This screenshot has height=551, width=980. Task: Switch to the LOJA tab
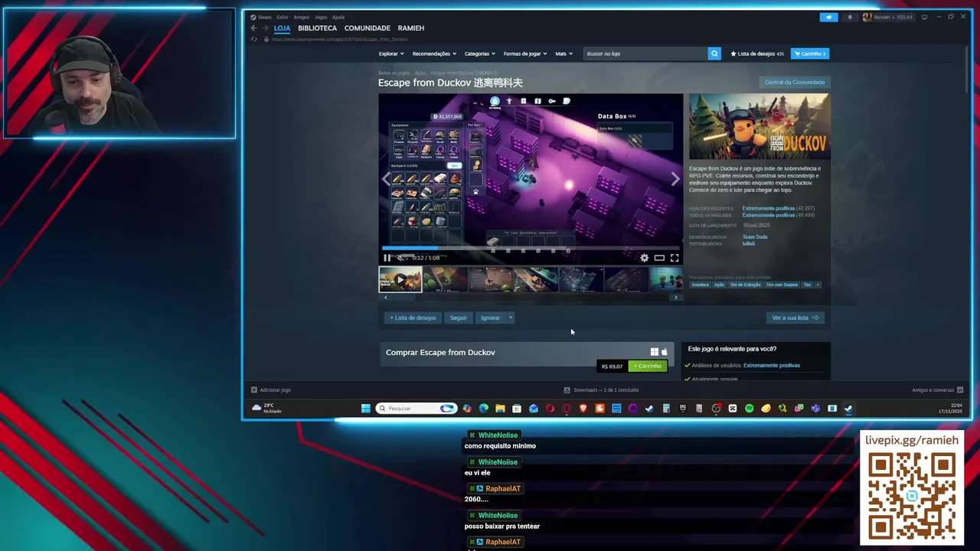click(x=283, y=28)
